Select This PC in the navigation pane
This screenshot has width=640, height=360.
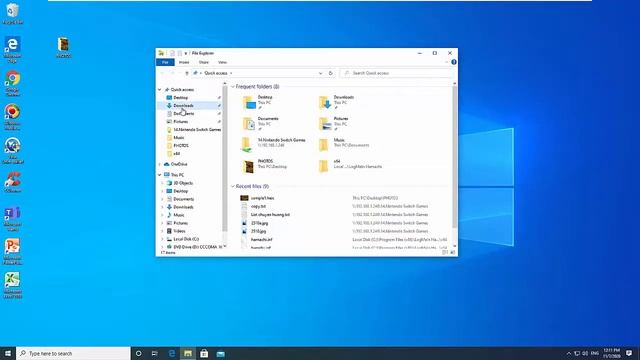[x=178, y=175]
